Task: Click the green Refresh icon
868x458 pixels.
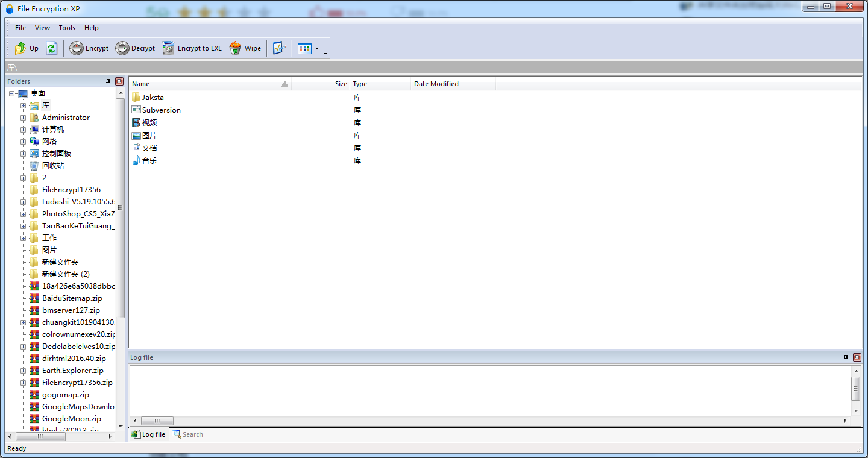Action: (x=52, y=48)
